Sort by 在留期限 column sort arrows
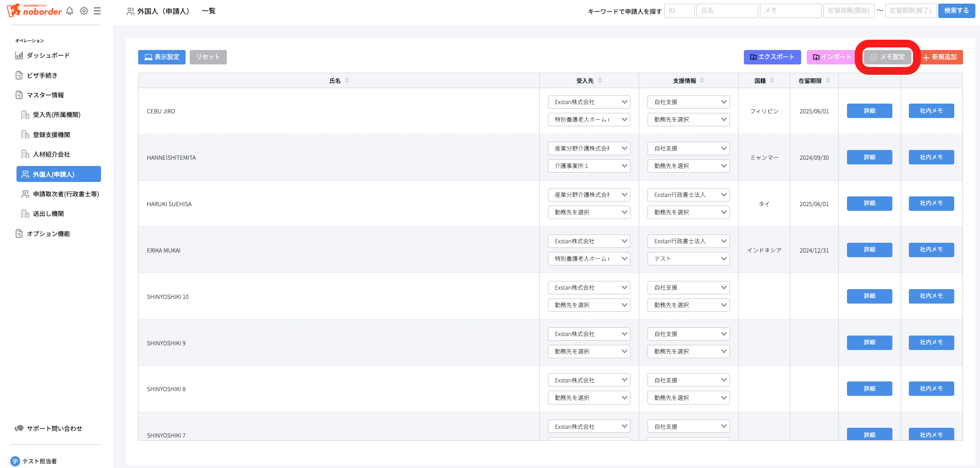Image resolution: width=980 pixels, height=468 pixels. [828, 80]
